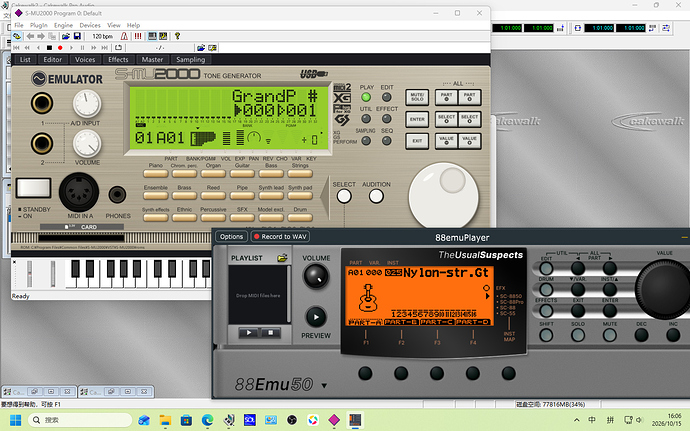Screen dimensions: 690x431
Task: Click the yellow question mark help icon
Action: 177,36
